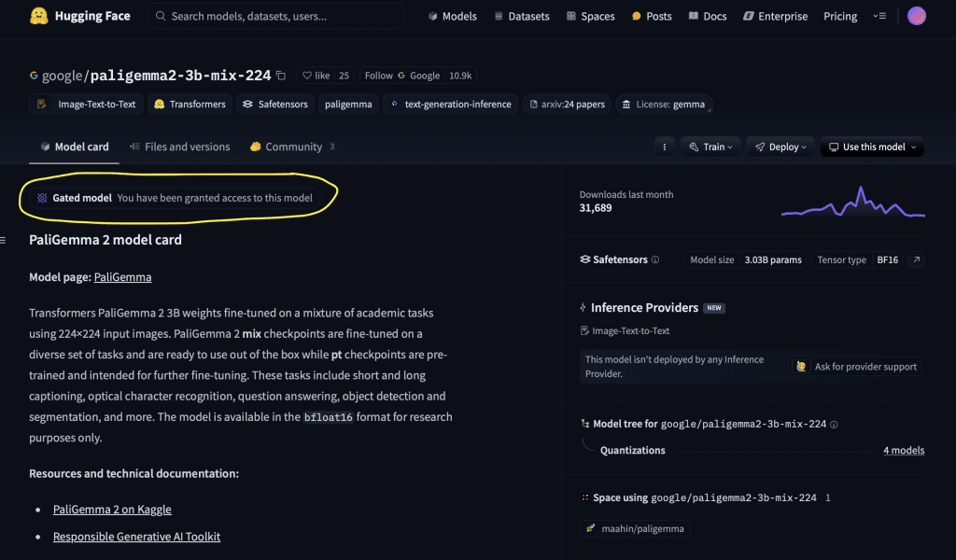Open PaliGemma 2 on Kaggle link
This screenshot has height=560, width=956.
coord(112,510)
